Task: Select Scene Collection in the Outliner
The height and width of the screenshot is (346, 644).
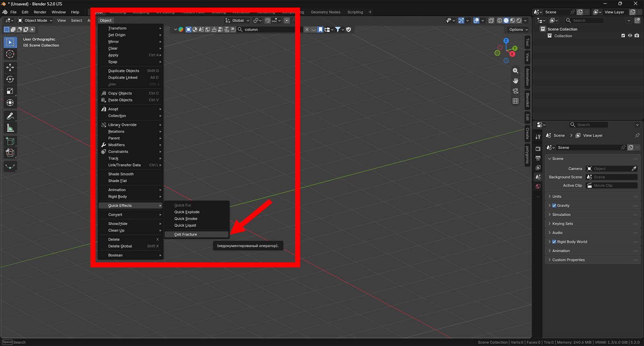Action: (x=562, y=29)
